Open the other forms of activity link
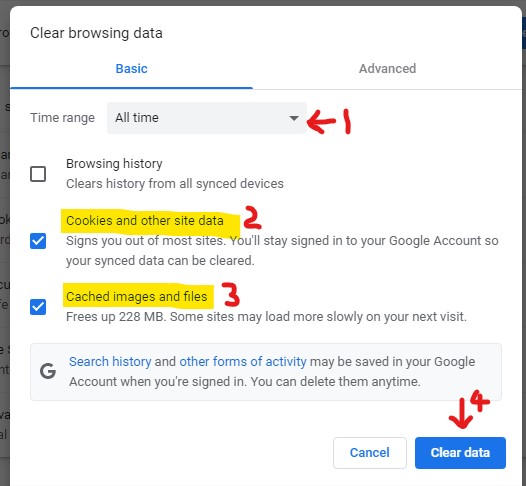 pos(243,362)
